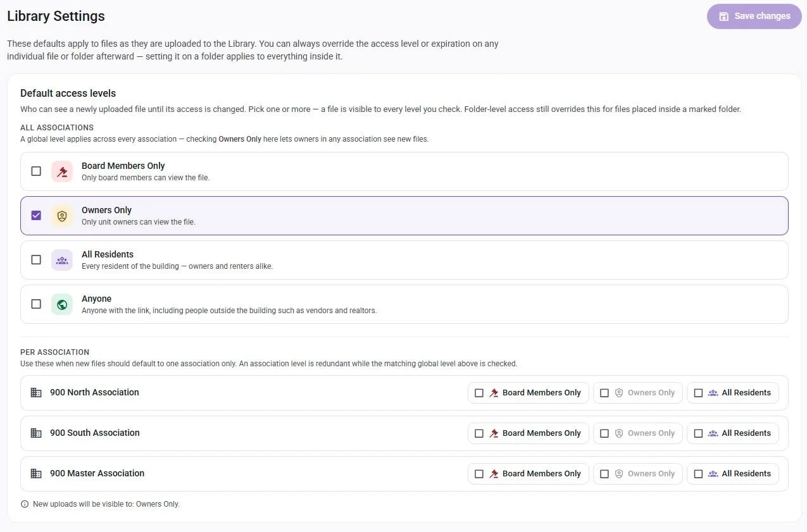Click 'Only board members can view the file.'
Screen dimensions: 807x532
146,178
